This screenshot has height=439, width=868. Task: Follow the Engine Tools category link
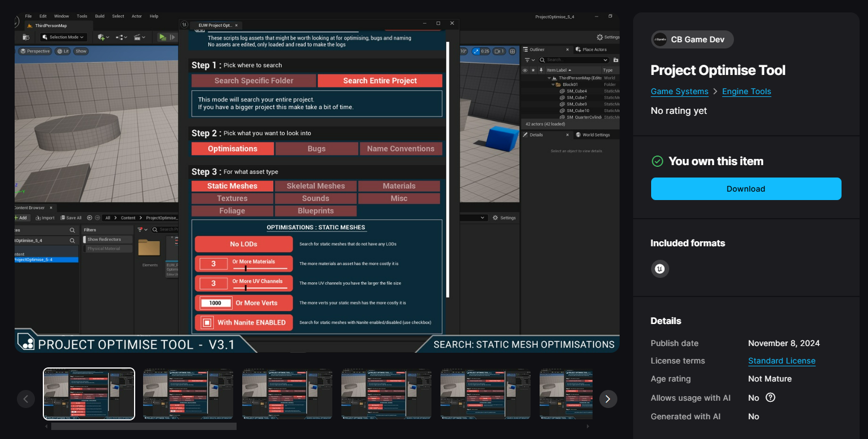coord(746,91)
